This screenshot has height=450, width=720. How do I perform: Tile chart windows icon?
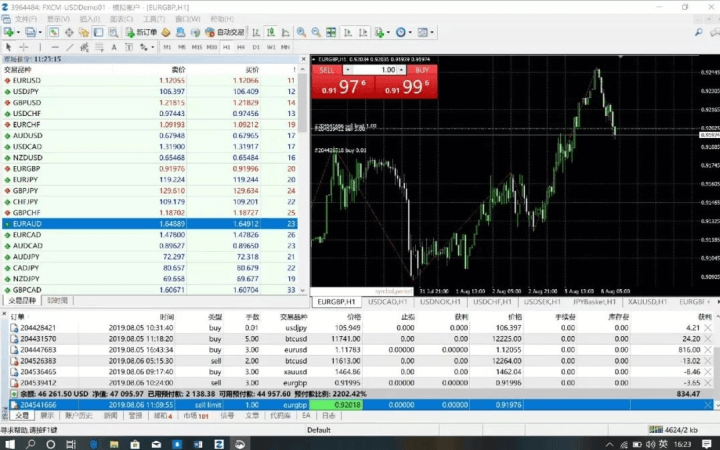tap(331, 32)
